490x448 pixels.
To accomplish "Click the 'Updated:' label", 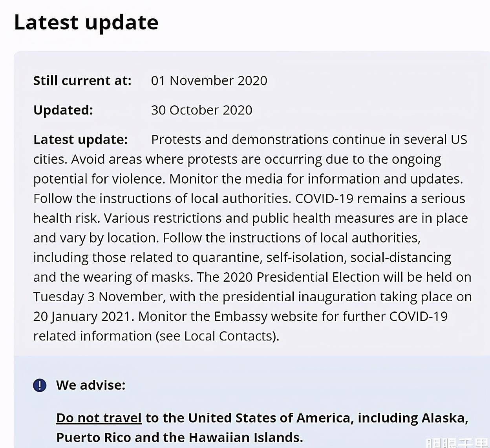I will (x=63, y=110).
